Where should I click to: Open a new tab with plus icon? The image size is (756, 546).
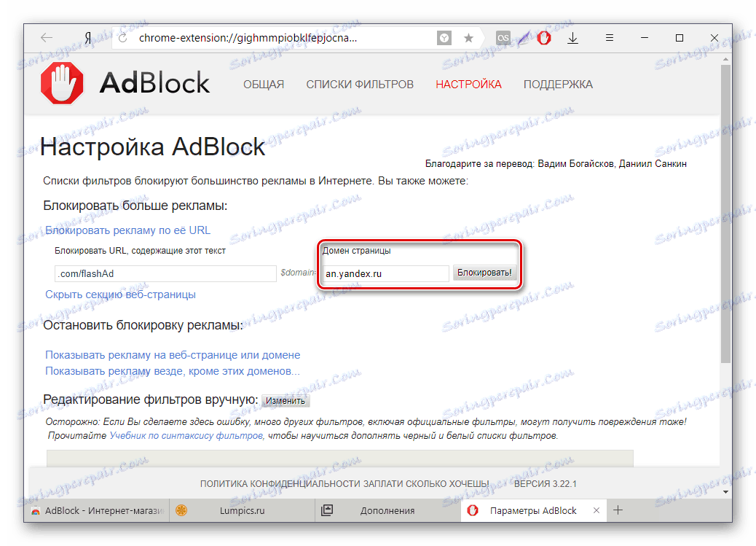point(618,510)
